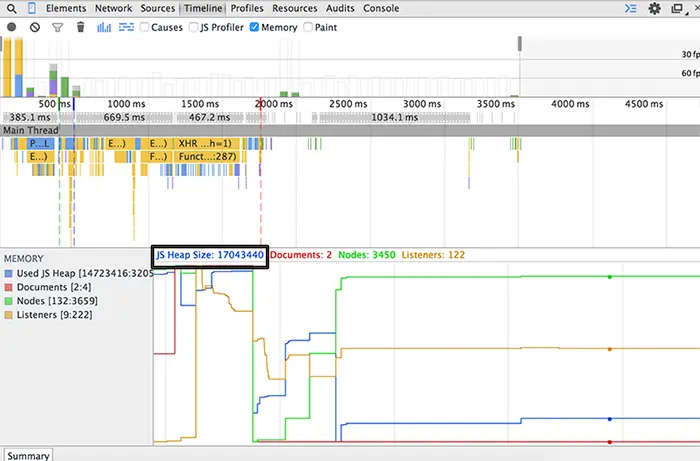The width and height of the screenshot is (700, 461).
Task: Click the 385.1 ms frame bar
Action: tap(30, 117)
